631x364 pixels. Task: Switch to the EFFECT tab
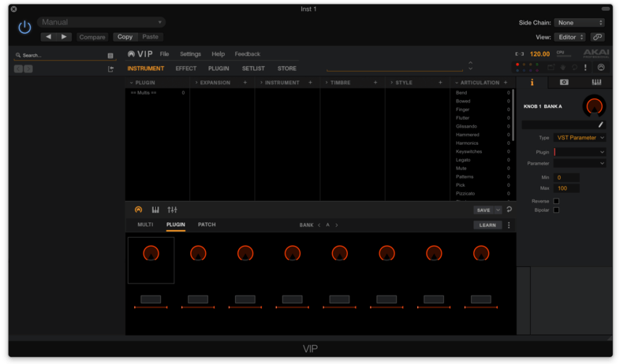186,69
